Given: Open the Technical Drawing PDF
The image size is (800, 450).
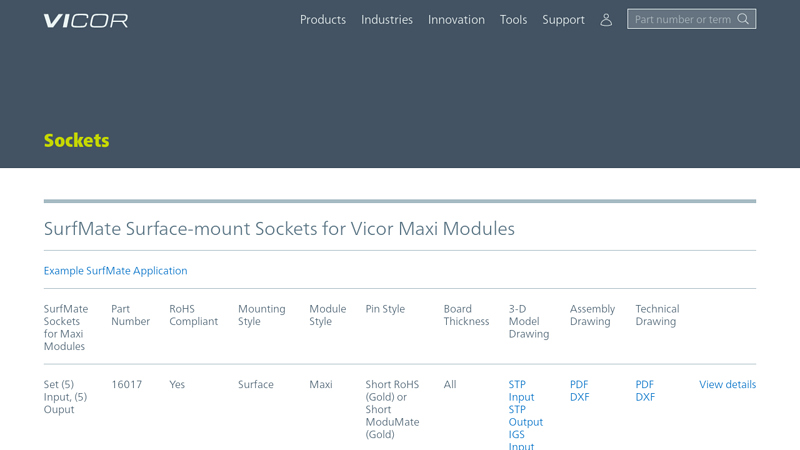Looking at the screenshot, I should [644, 385].
